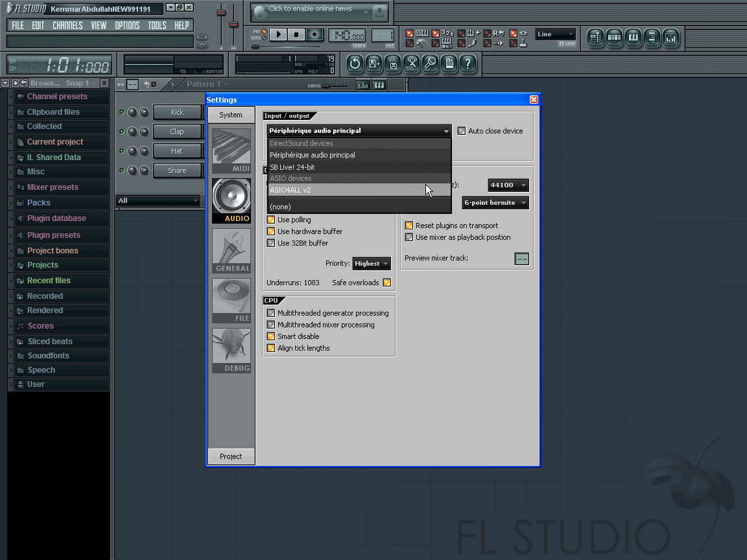Image resolution: width=747 pixels, height=560 pixels.
Task: Click the graph editor icon in step sequencer
Action: pos(362,86)
